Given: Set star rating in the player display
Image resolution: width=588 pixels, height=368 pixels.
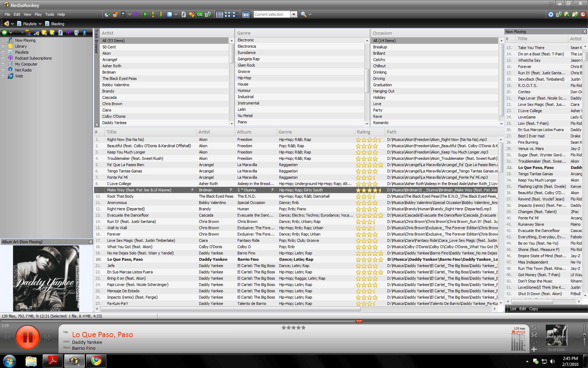Looking at the screenshot, I should [x=294, y=328].
